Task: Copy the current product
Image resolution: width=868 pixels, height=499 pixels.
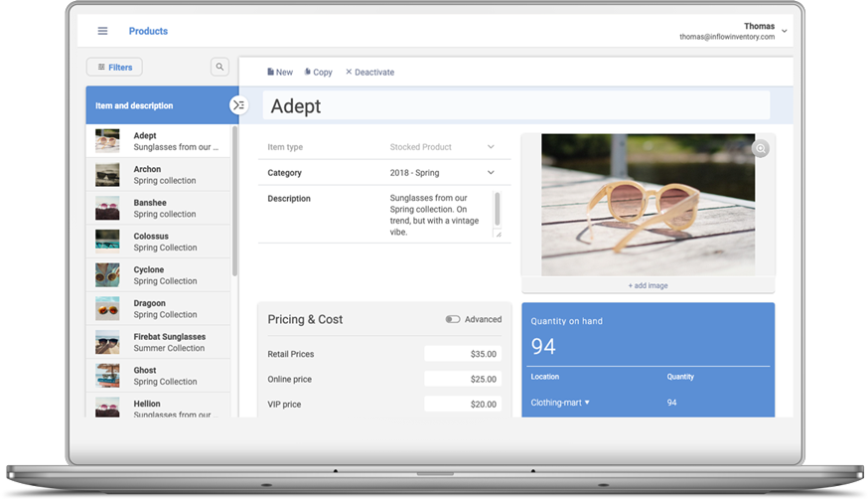Action: tap(319, 73)
